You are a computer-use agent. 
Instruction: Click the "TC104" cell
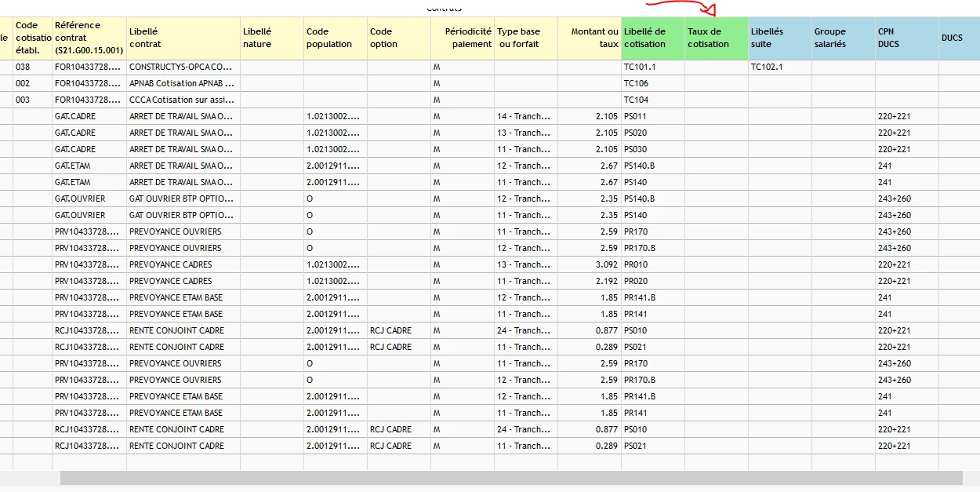point(653,100)
